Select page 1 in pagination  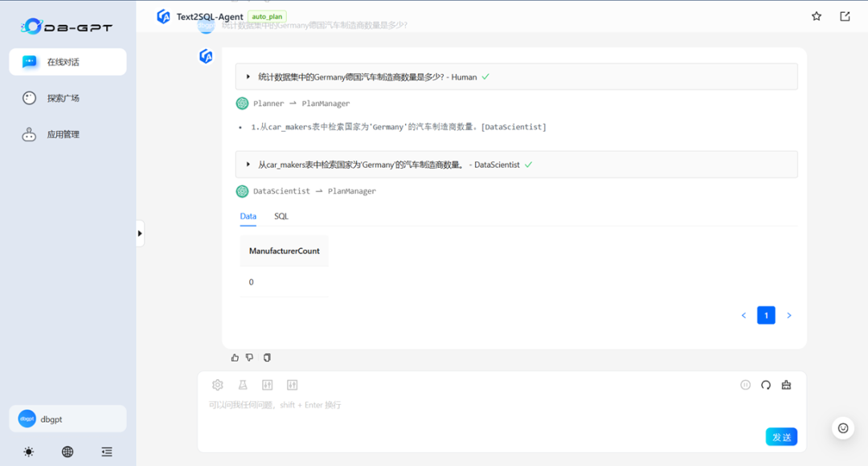[766, 316]
